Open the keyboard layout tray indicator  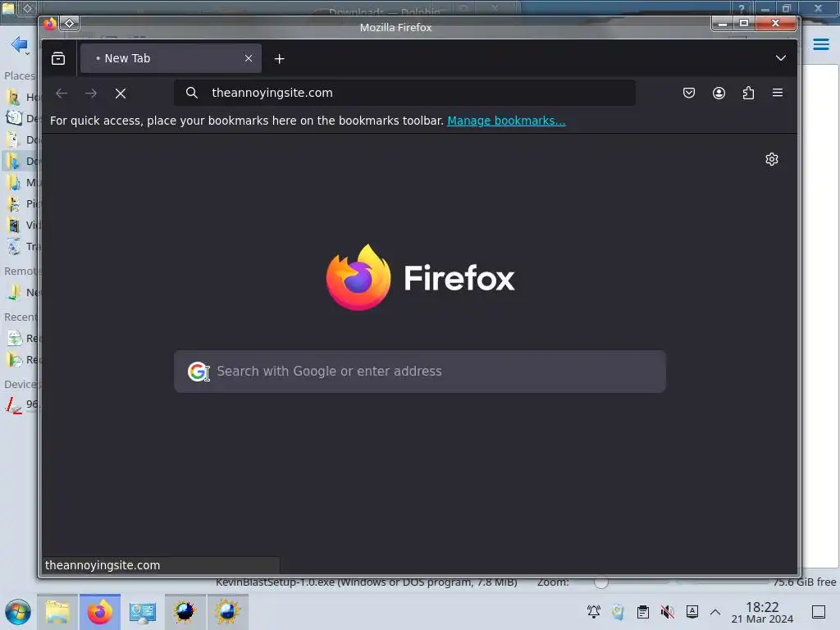[692, 611]
